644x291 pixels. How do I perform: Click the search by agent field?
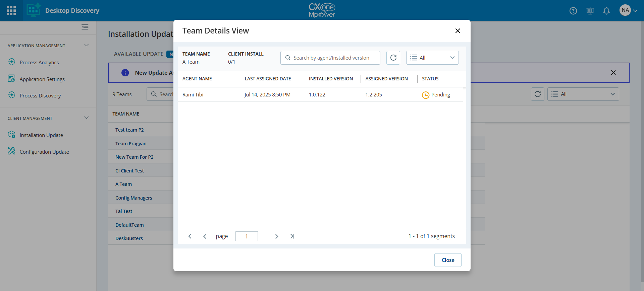click(x=330, y=58)
